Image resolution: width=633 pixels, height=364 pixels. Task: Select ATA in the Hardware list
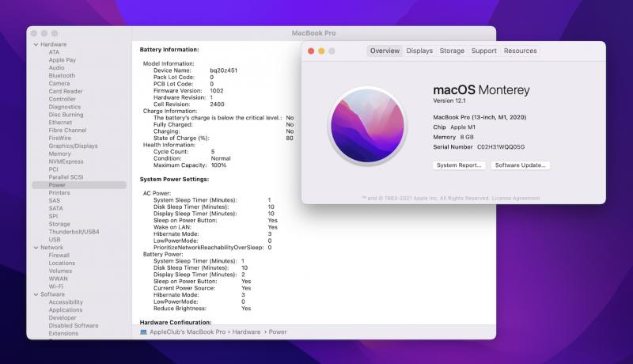[54, 52]
